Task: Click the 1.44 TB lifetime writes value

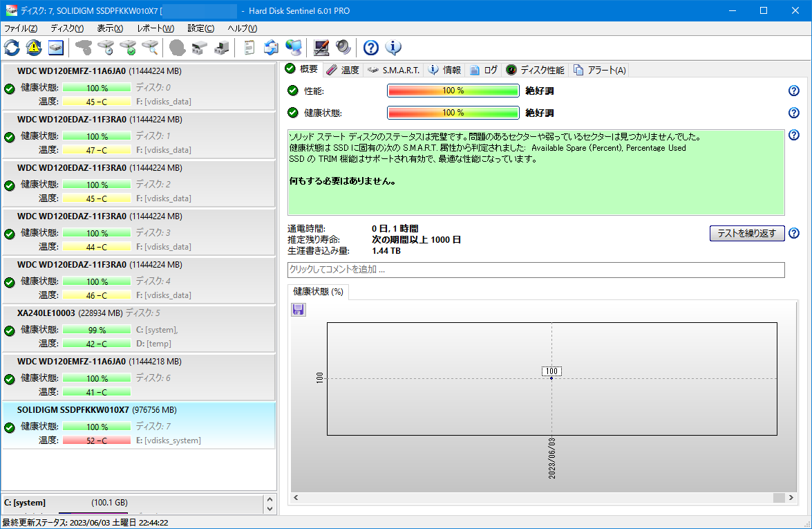Action: click(x=386, y=251)
